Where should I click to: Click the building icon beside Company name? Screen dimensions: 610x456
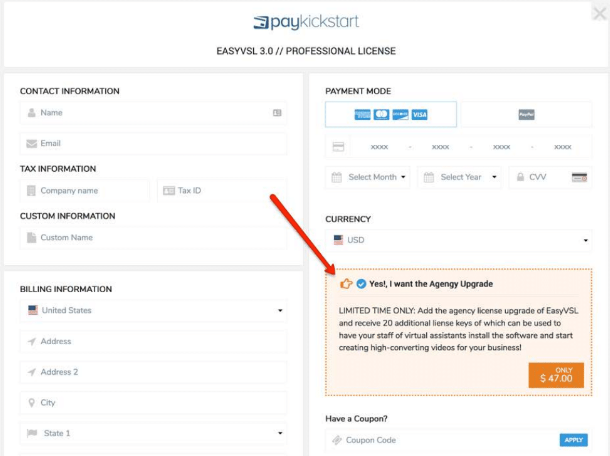pos(31,191)
